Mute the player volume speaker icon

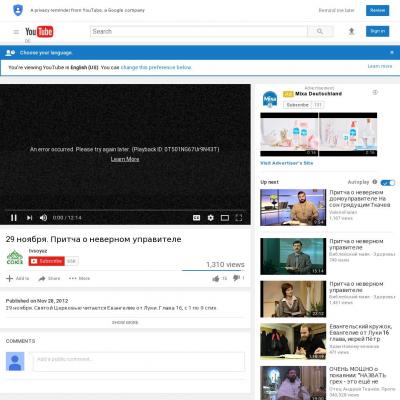click(43, 218)
